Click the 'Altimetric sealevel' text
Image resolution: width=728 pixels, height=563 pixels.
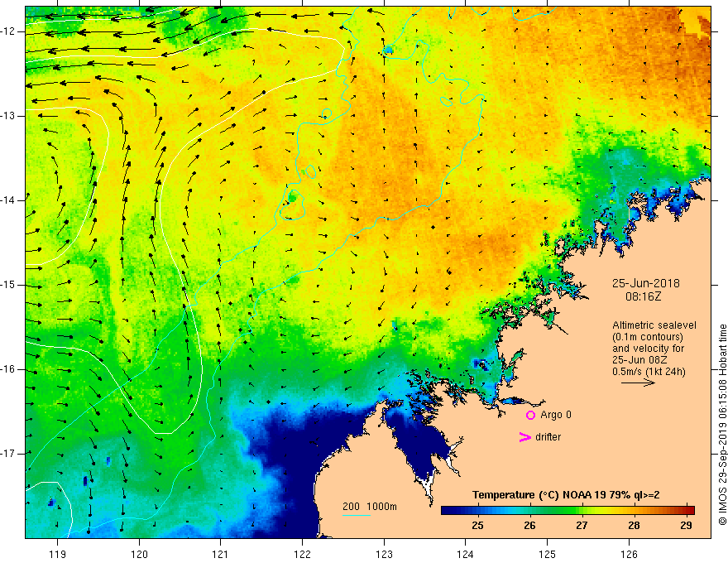(654, 325)
